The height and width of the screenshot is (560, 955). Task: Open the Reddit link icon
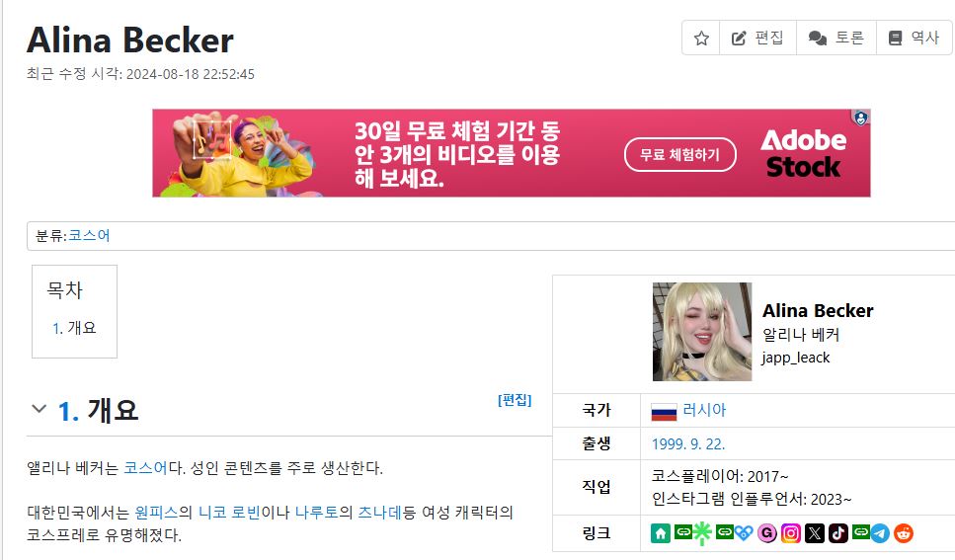(x=904, y=533)
